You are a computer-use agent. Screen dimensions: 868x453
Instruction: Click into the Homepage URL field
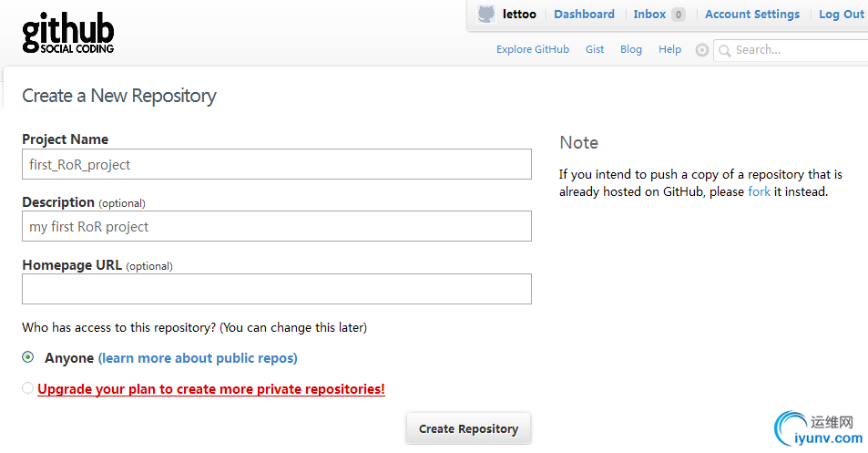point(276,289)
